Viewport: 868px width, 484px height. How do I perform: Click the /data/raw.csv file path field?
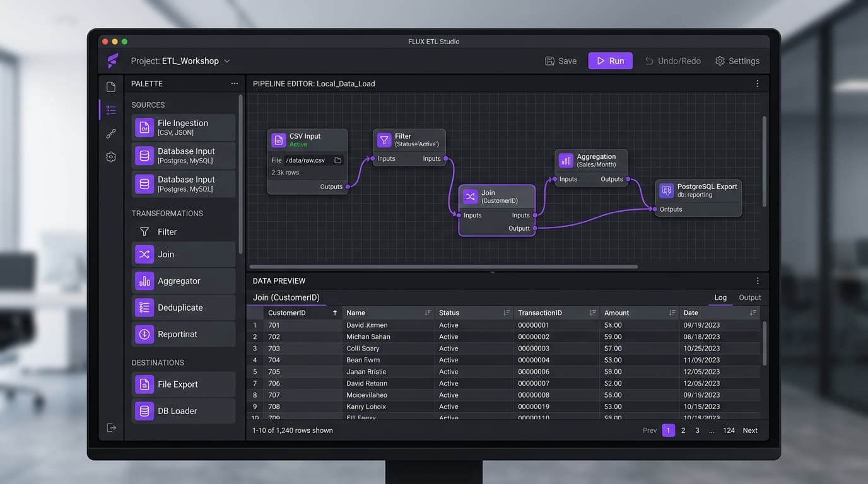[x=314, y=161]
